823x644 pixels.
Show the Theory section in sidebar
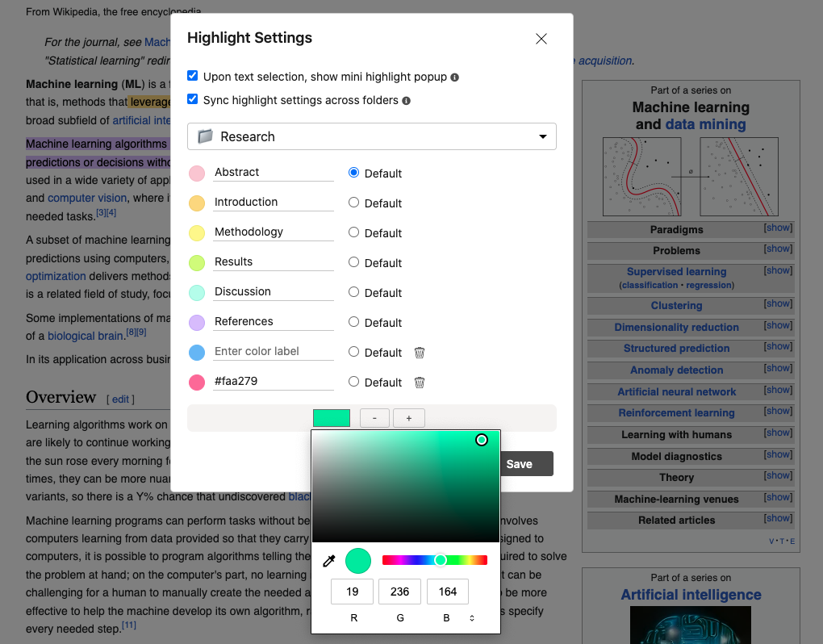click(778, 475)
